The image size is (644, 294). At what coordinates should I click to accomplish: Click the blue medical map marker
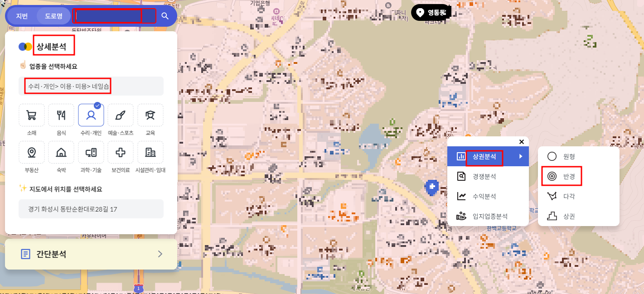432,188
